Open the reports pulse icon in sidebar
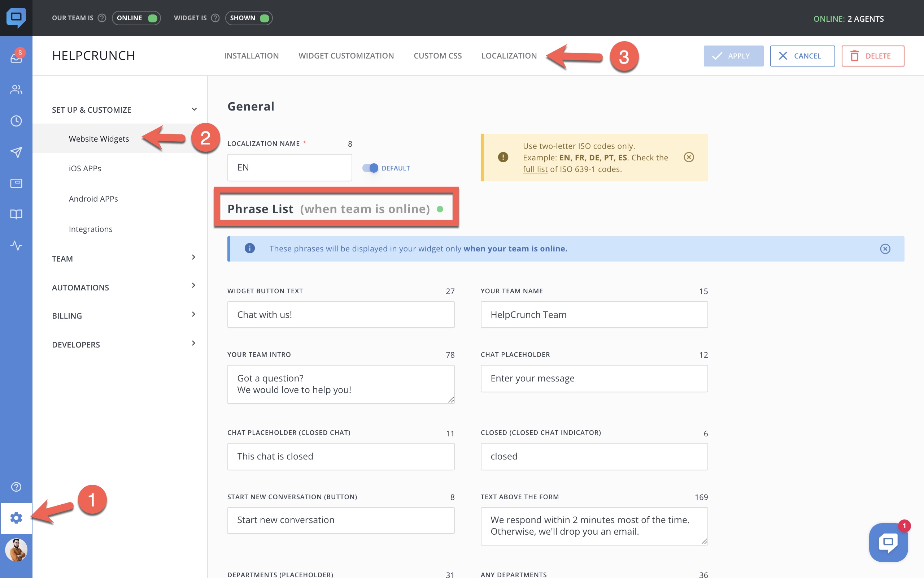 pyautogui.click(x=16, y=245)
